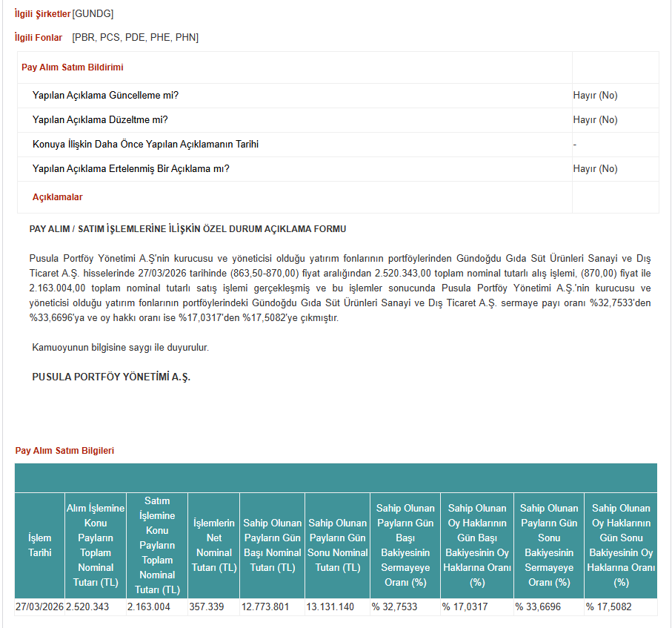This screenshot has width=672, height=628.
Task: Click Alım İşlemine Konu Payların column header
Action: [x=96, y=545]
